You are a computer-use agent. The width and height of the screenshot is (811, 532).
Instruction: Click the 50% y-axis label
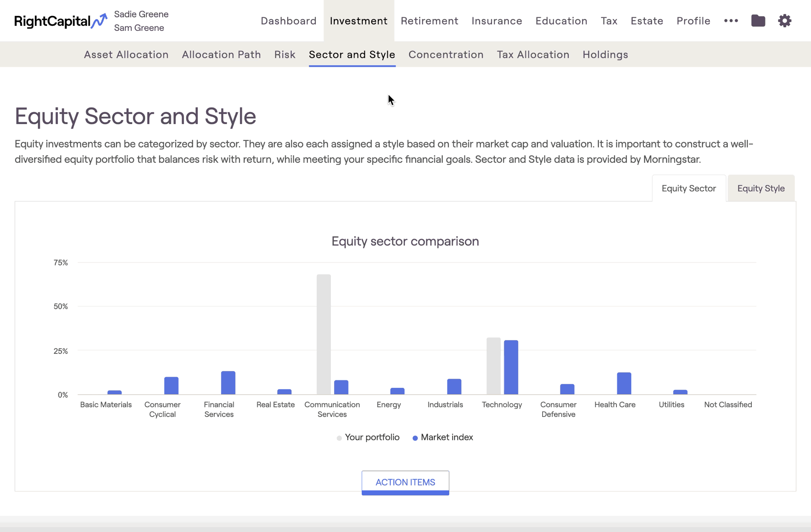pos(60,306)
